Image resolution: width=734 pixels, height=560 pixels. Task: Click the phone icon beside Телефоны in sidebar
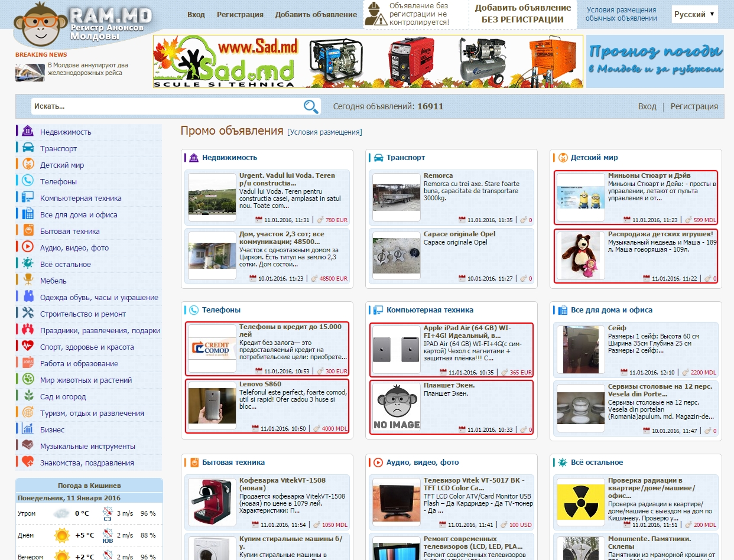click(x=28, y=181)
